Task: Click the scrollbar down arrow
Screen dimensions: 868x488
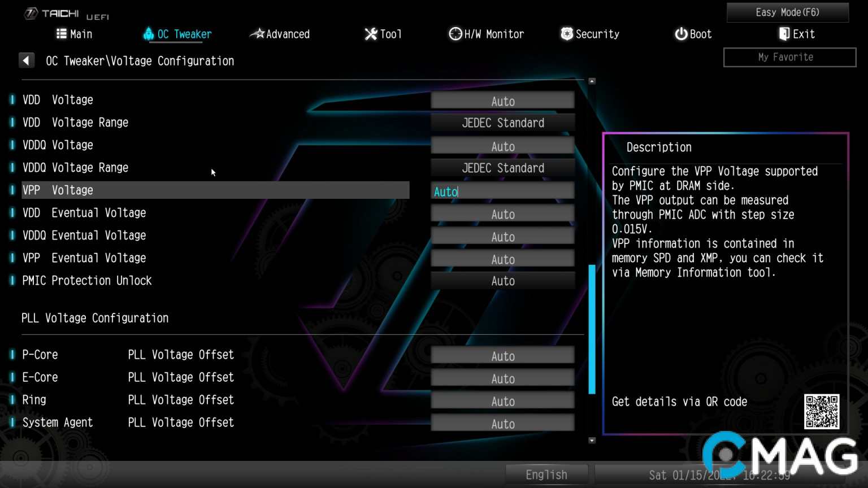Action: point(592,441)
